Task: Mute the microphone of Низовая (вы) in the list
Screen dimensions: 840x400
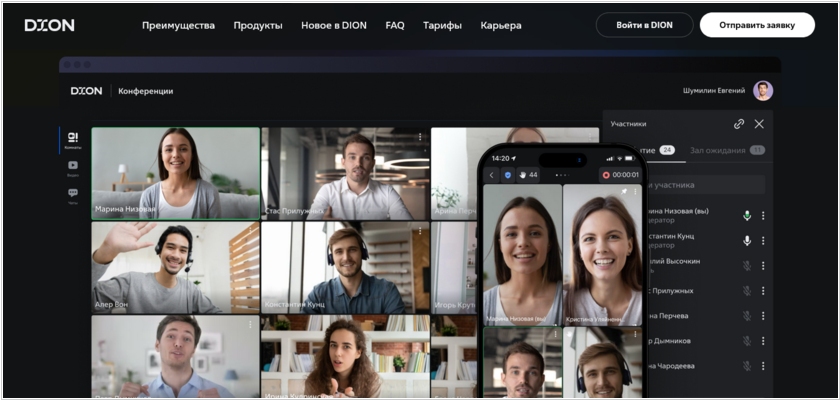Action: 747,215
